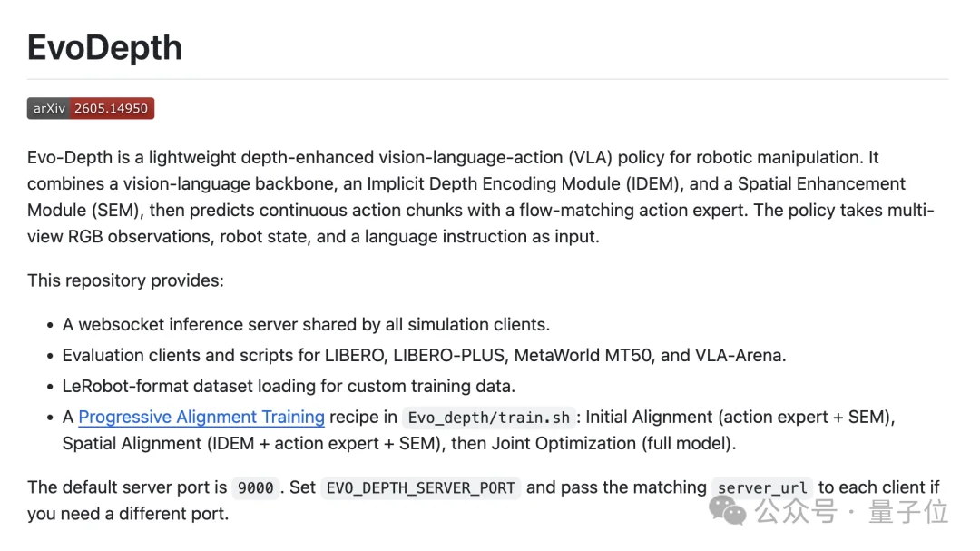Open the 2605.14950 arXiv badge number
980x551 pixels.
pos(112,108)
